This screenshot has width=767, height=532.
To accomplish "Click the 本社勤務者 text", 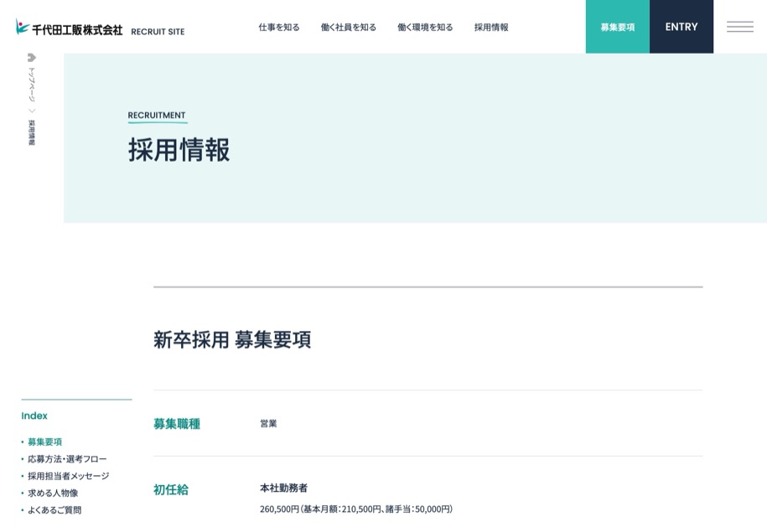I will click(283, 488).
